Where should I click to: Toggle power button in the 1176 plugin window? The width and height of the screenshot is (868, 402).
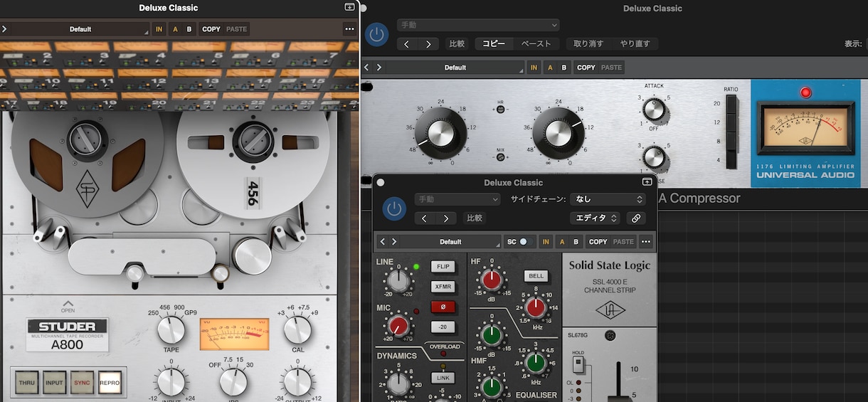(376, 35)
